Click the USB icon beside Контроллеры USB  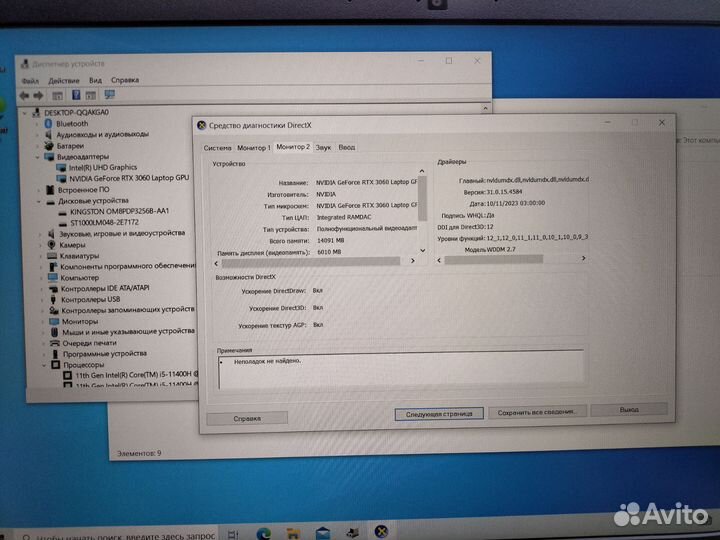tap(53, 299)
